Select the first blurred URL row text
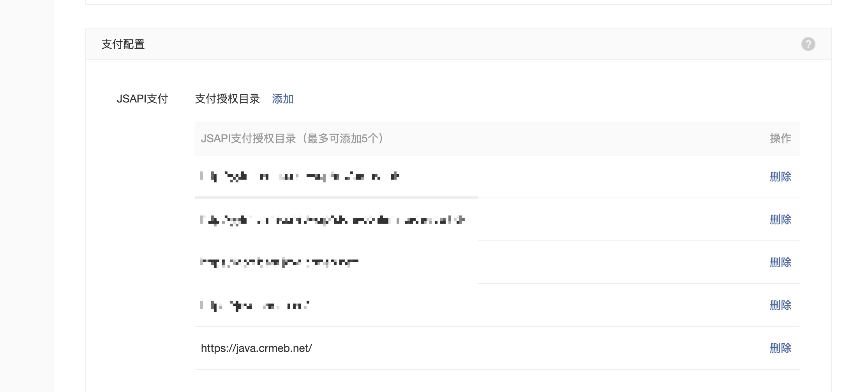Viewport: 868px width, 392px height. click(x=300, y=177)
